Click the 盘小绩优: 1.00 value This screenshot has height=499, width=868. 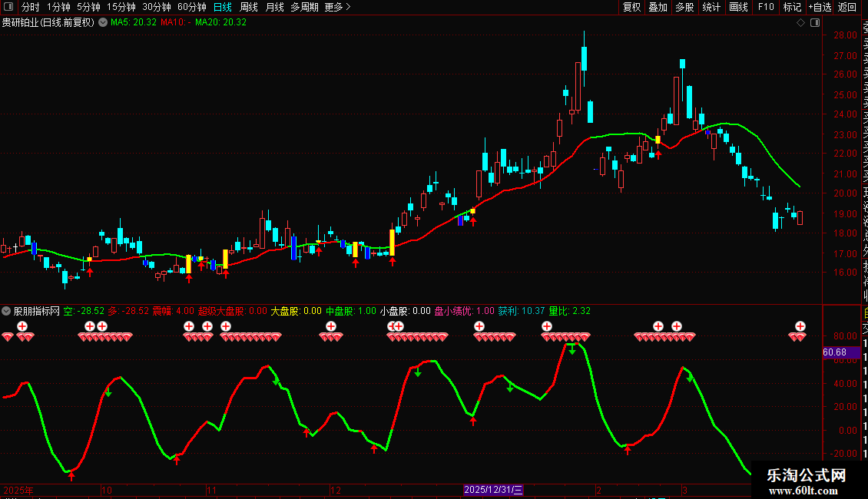point(465,311)
